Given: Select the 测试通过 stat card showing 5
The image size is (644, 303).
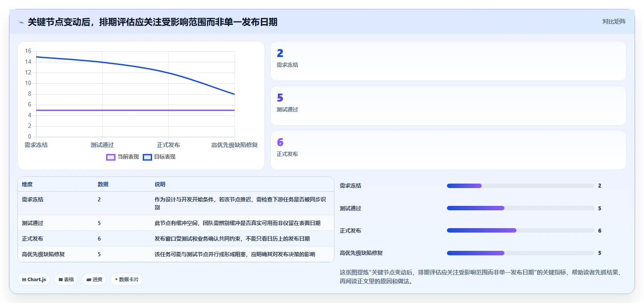Looking at the screenshot, I should click(x=448, y=106).
